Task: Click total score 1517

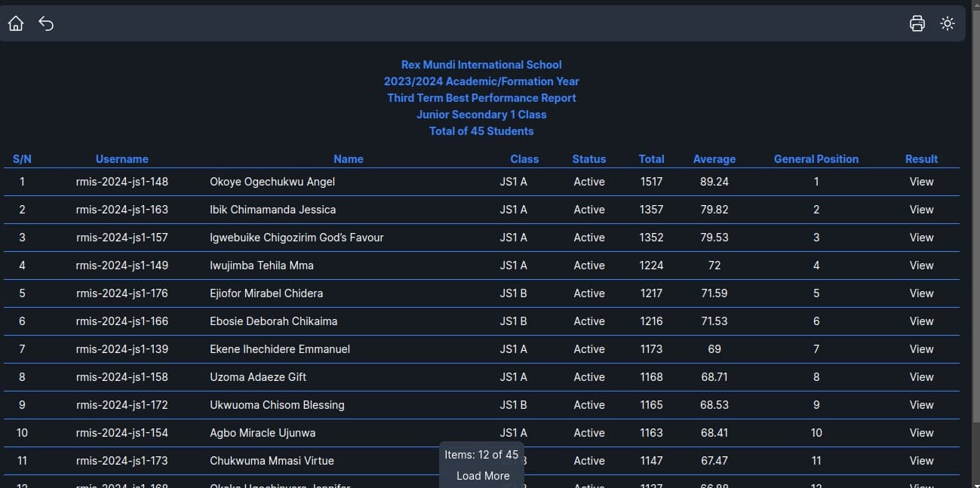Action: pyautogui.click(x=651, y=182)
